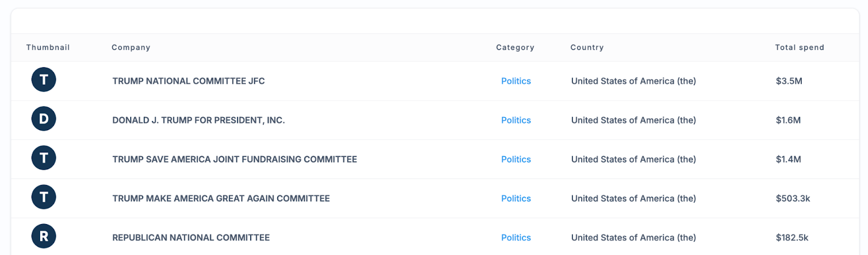Image resolution: width=868 pixels, height=255 pixels.
Task: Click the Category column header
Action: tap(515, 47)
